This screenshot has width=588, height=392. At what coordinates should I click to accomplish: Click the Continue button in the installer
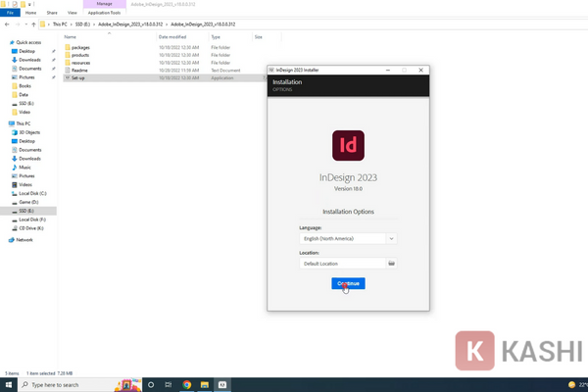[x=348, y=283]
